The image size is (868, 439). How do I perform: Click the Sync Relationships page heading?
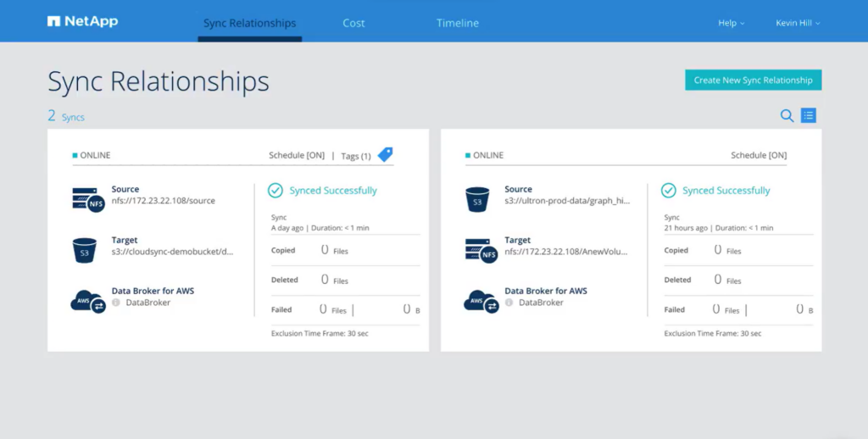point(159,82)
